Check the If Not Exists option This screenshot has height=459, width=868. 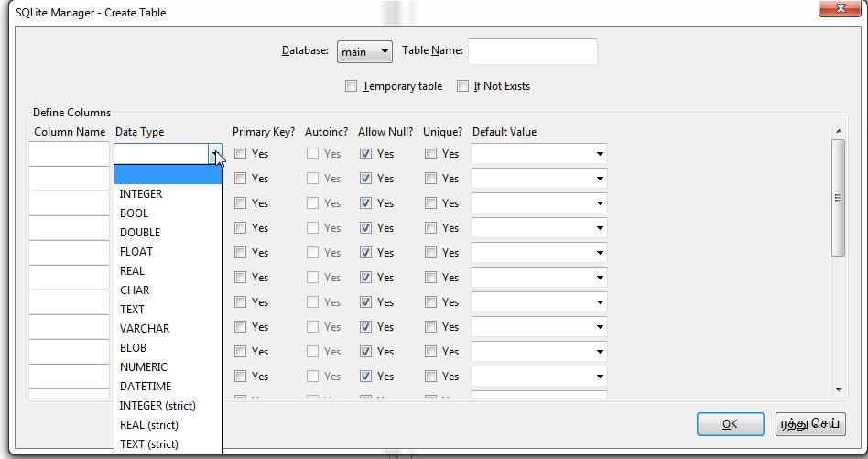462,86
